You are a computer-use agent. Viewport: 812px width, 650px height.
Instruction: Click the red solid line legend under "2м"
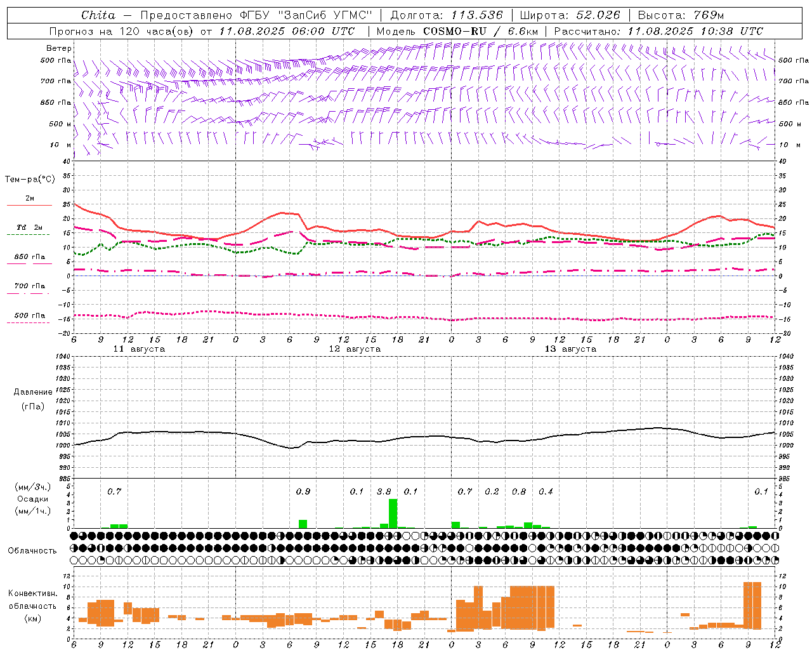29,206
